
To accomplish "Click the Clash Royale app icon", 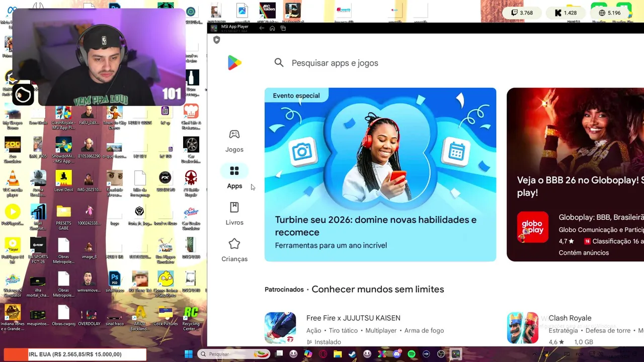I will (x=522, y=328).
